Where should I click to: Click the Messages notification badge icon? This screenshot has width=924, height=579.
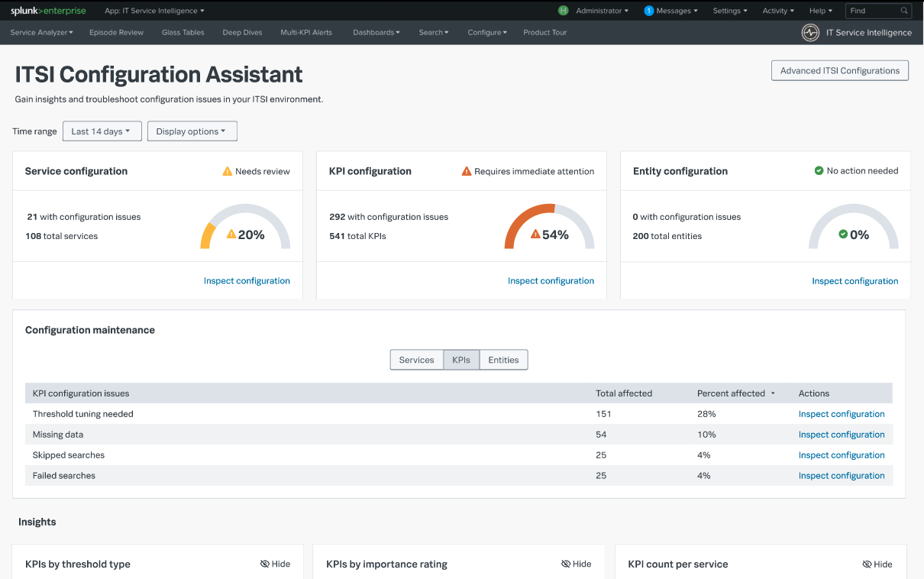(x=648, y=10)
